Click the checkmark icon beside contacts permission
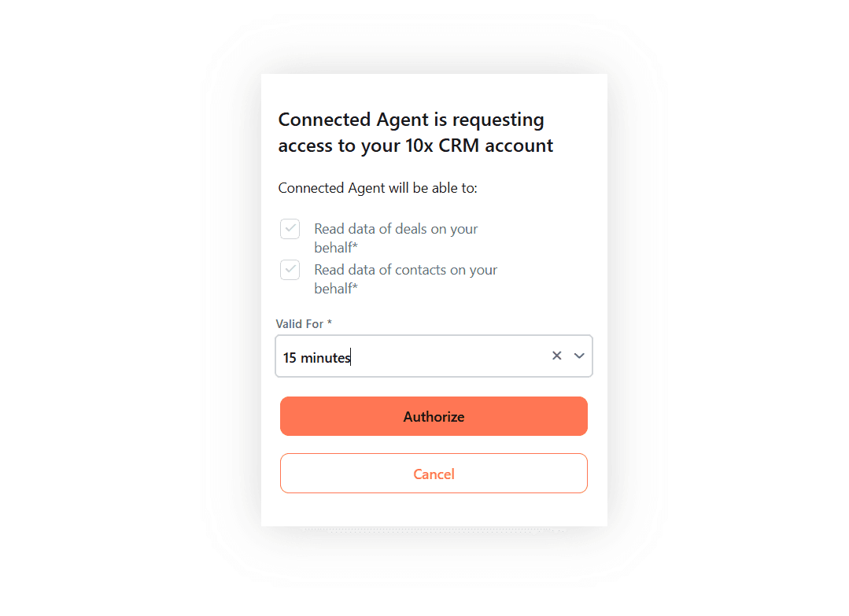The image size is (849, 616). [290, 269]
